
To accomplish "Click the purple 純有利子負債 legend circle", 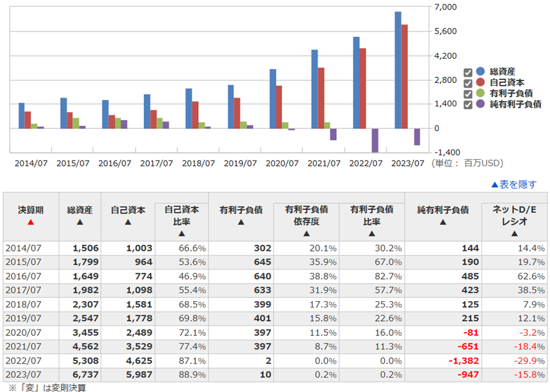I will (x=480, y=104).
